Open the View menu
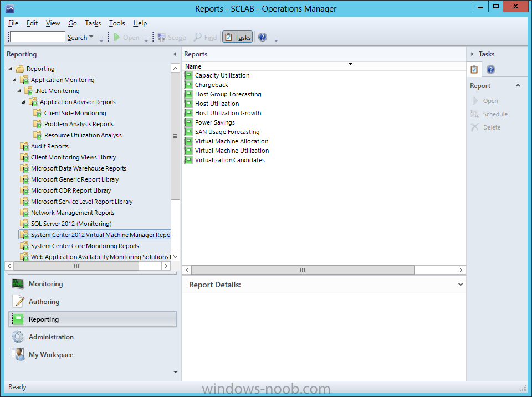This screenshot has width=532, height=397. tap(53, 23)
